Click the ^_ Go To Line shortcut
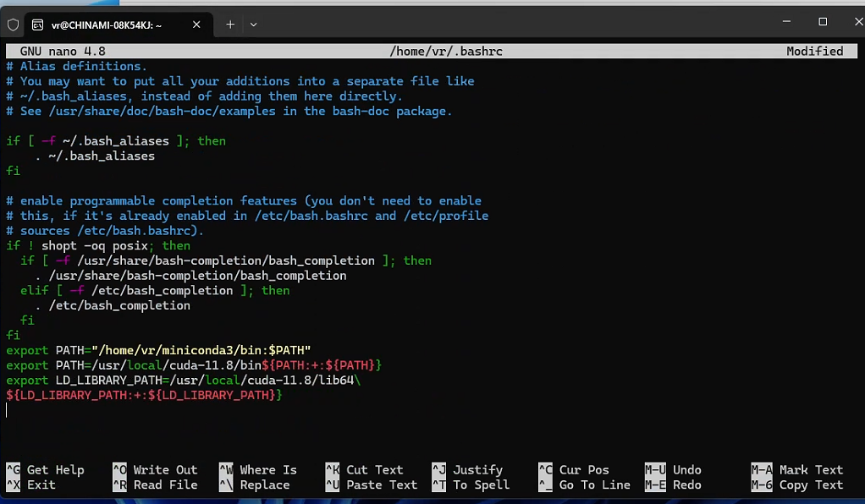Image resolution: width=865 pixels, height=504 pixels. click(x=585, y=485)
